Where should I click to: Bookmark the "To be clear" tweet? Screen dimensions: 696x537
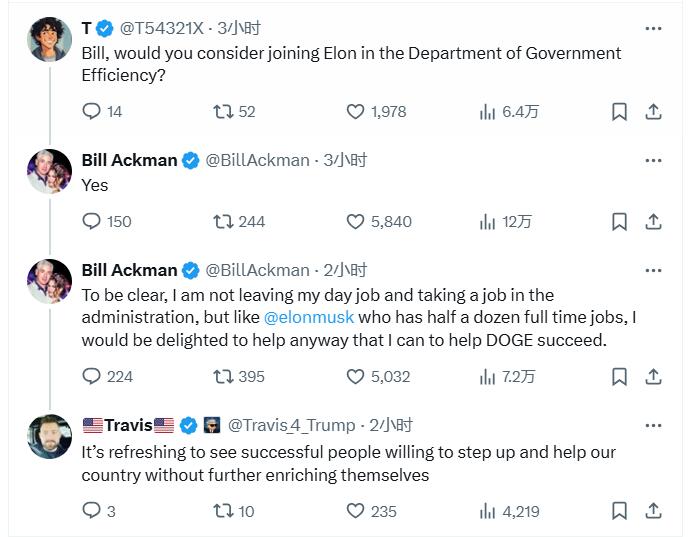pos(619,377)
